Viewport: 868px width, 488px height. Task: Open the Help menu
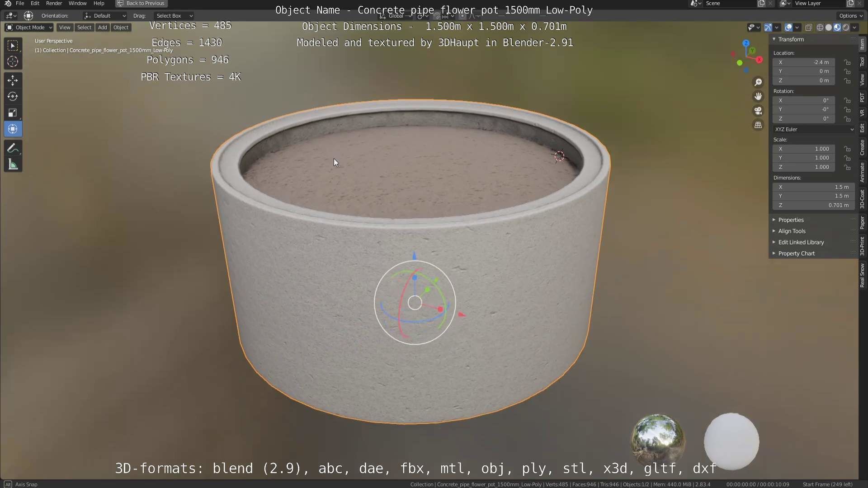pos(99,3)
